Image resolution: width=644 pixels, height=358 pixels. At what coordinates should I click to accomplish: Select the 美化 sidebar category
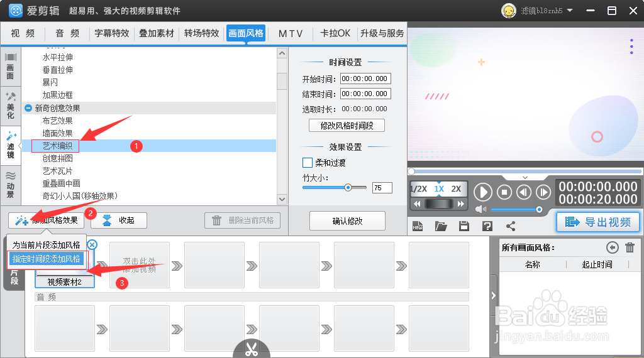[10, 106]
